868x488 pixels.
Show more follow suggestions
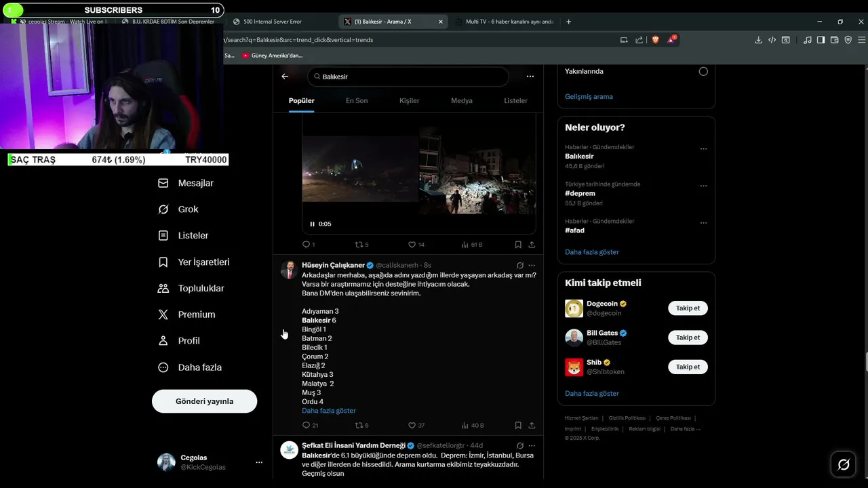click(592, 393)
